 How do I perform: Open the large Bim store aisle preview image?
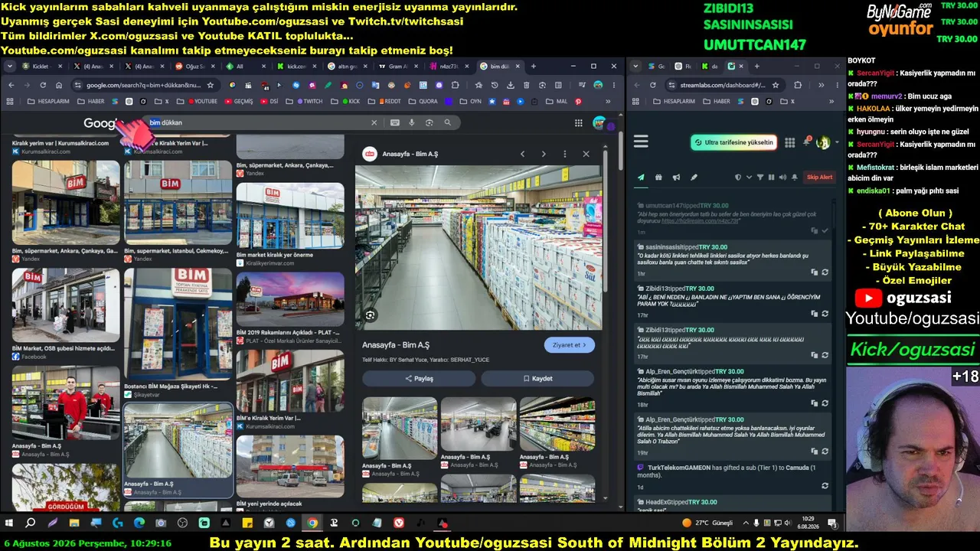479,247
